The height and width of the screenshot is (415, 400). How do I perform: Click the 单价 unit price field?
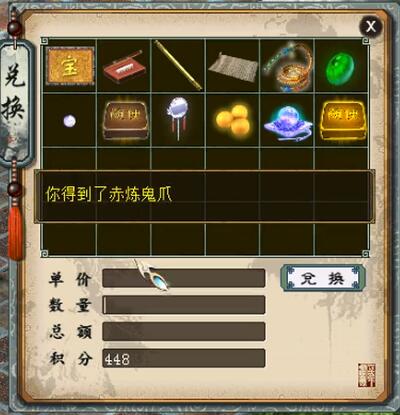point(184,278)
